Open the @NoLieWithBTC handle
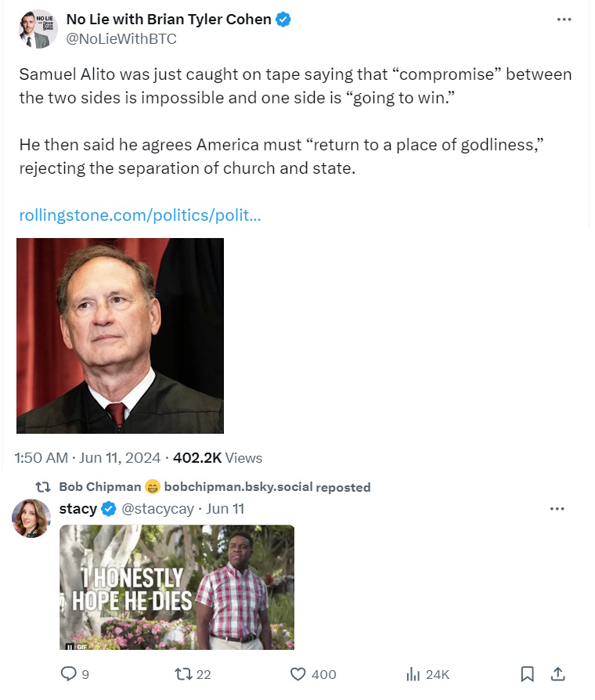 [121, 38]
